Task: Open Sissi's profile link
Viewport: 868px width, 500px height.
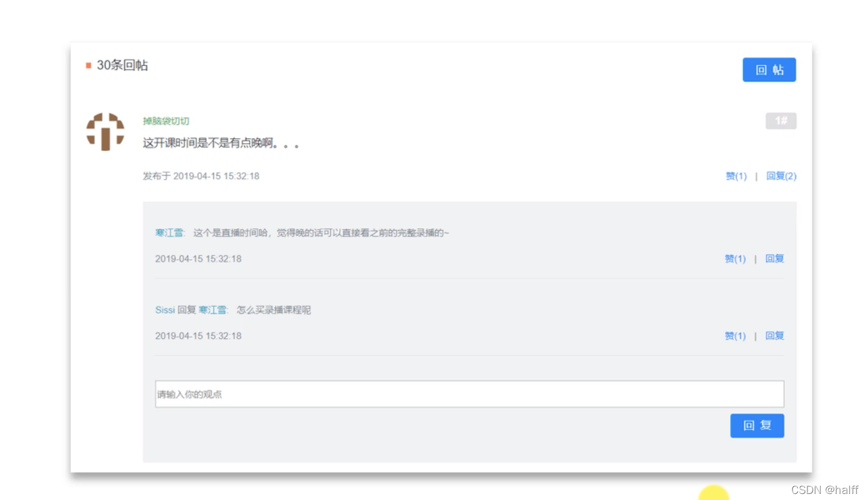Action: [x=164, y=309]
